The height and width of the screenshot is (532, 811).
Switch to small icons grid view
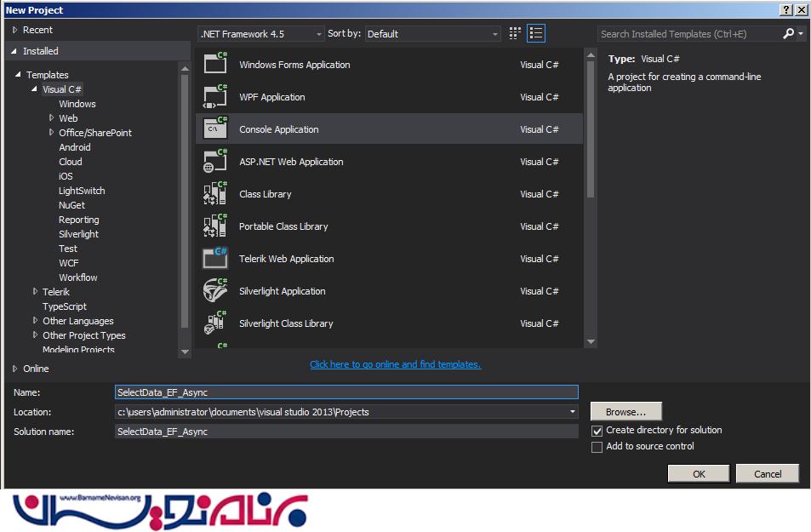coord(515,34)
